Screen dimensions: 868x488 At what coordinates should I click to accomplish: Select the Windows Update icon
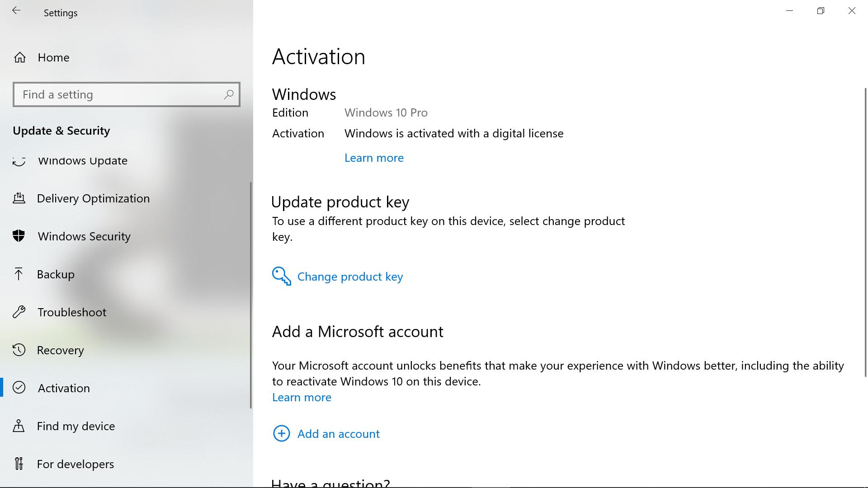point(19,160)
